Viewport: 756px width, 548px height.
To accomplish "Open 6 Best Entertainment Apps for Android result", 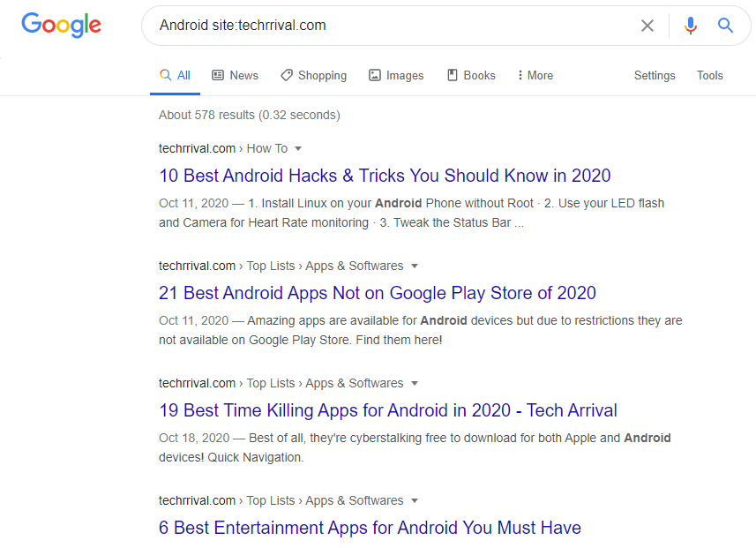I will tap(370, 528).
